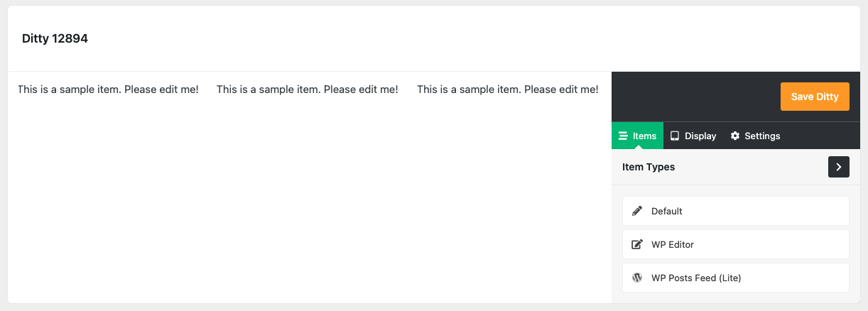
Task: Click the Ditty 12894 title text
Action: (x=55, y=38)
